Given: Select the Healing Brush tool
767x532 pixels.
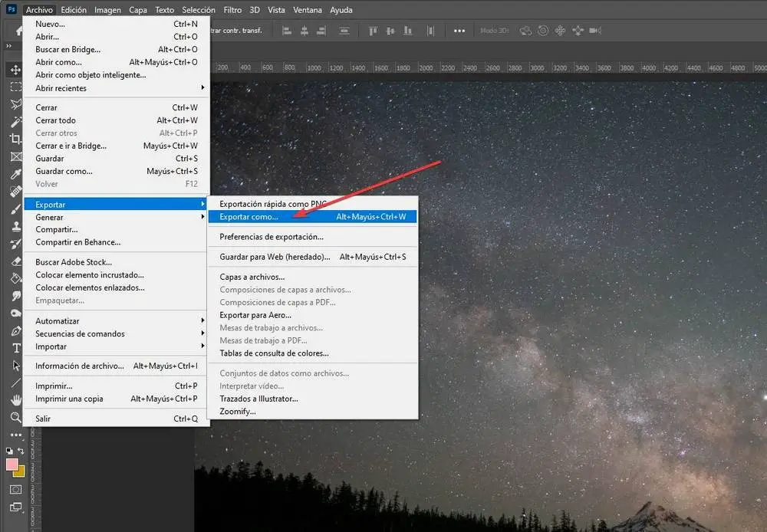Looking at the screenshot, I should pos(15,191).
